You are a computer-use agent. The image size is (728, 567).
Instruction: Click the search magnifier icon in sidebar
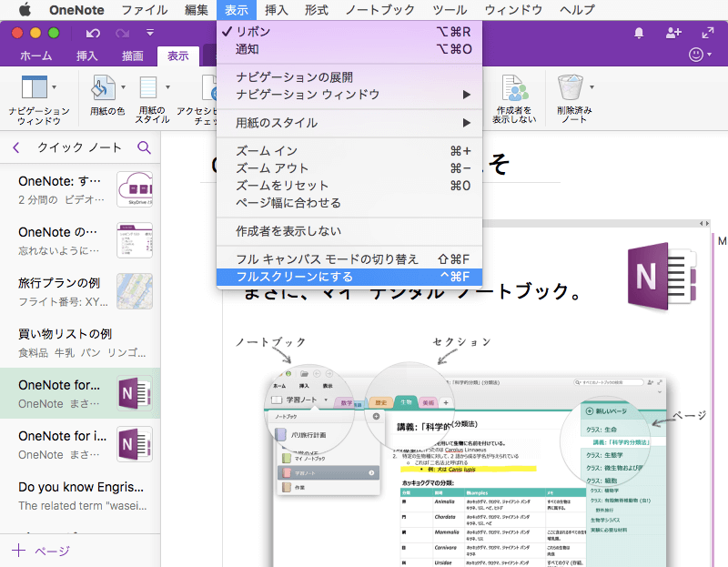[x=145, y=147]
